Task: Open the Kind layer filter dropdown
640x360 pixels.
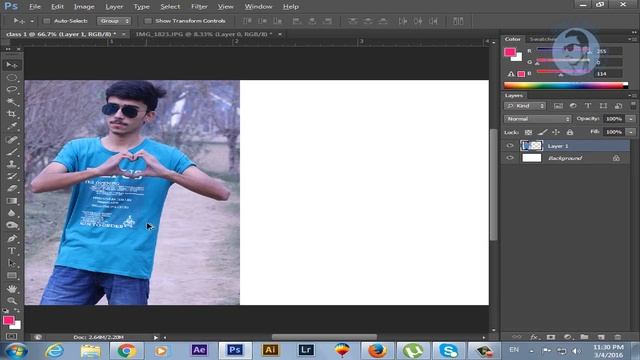Action: click(x=525, y=106)
